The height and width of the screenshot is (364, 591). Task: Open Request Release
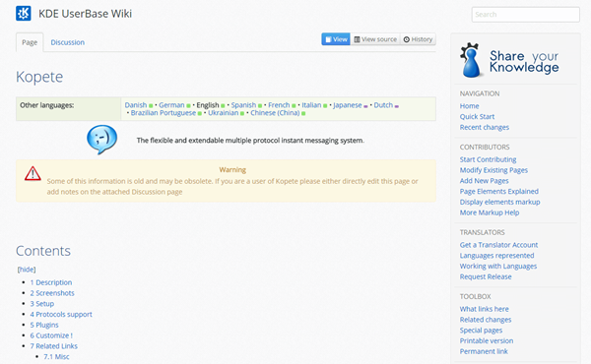click(x=486, y=276)
